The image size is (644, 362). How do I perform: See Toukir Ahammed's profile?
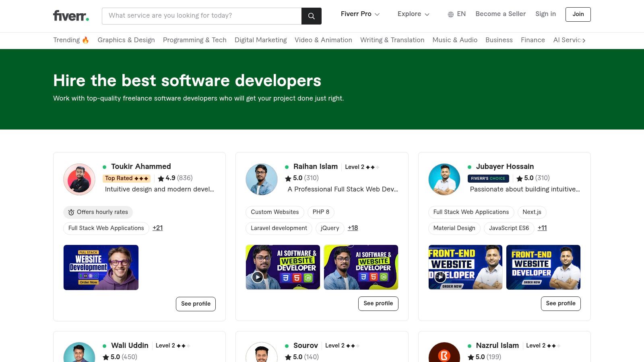pos(196,304)
